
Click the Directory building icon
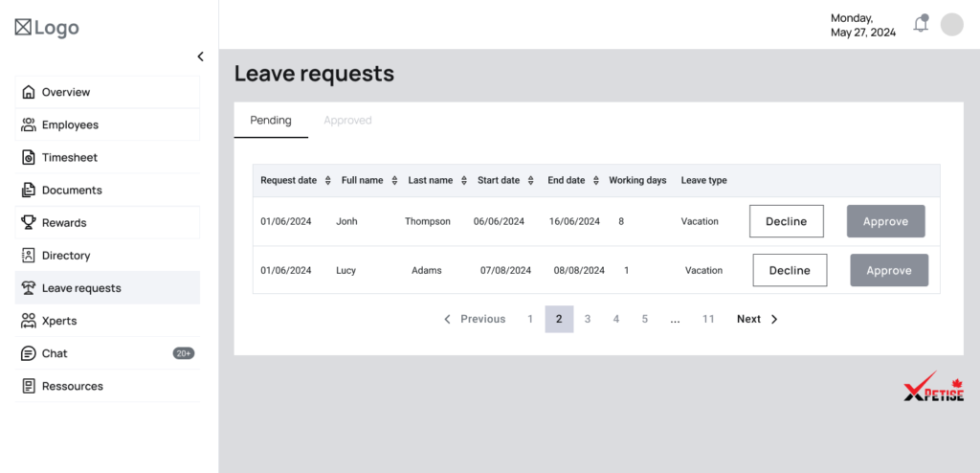pyautogui.click(x=29, y=256)
